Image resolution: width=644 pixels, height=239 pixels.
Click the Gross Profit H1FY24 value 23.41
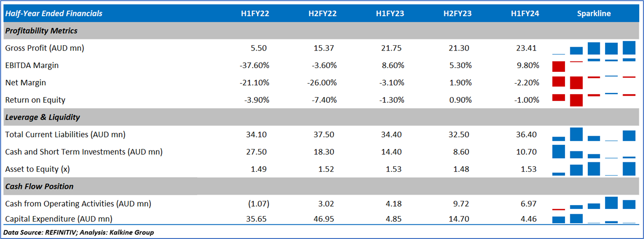pos(525,48)
